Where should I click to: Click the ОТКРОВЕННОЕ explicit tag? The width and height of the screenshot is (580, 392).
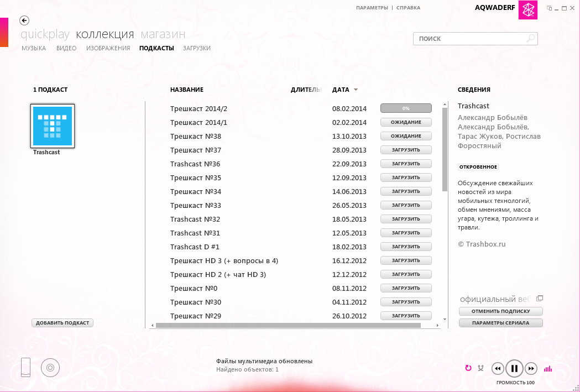[478, 167]
